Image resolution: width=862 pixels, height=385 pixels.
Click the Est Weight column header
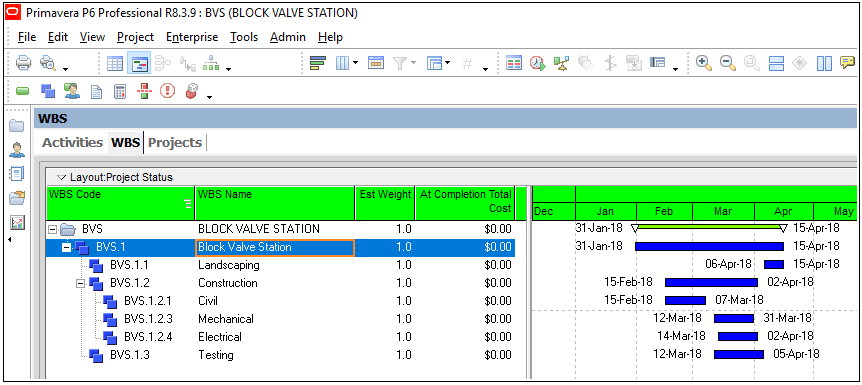pos(385,204)
